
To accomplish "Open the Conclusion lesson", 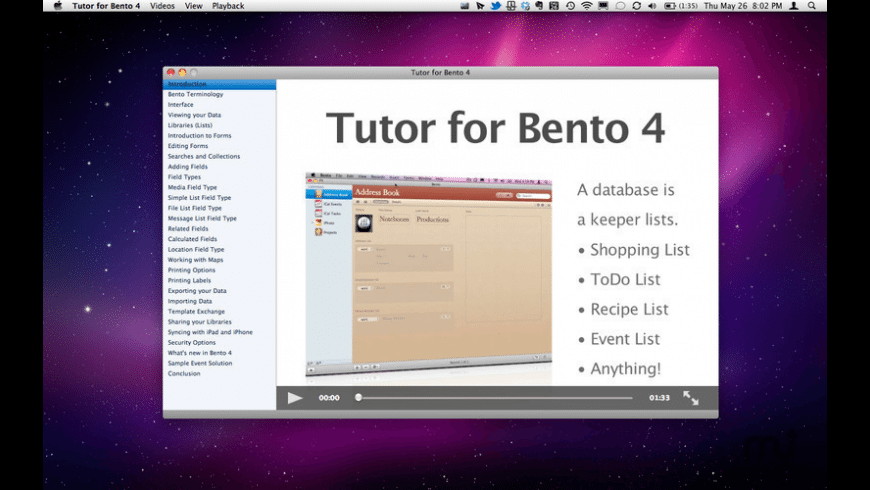I will (x=184, y=373).
